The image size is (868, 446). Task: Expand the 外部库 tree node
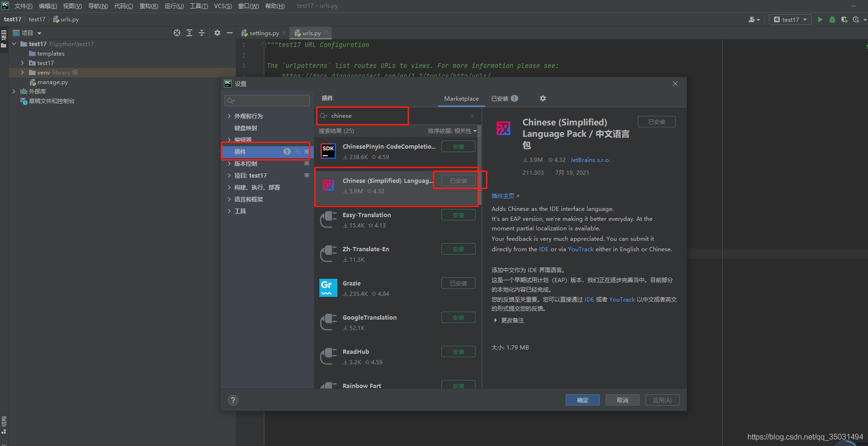[14, 92]
